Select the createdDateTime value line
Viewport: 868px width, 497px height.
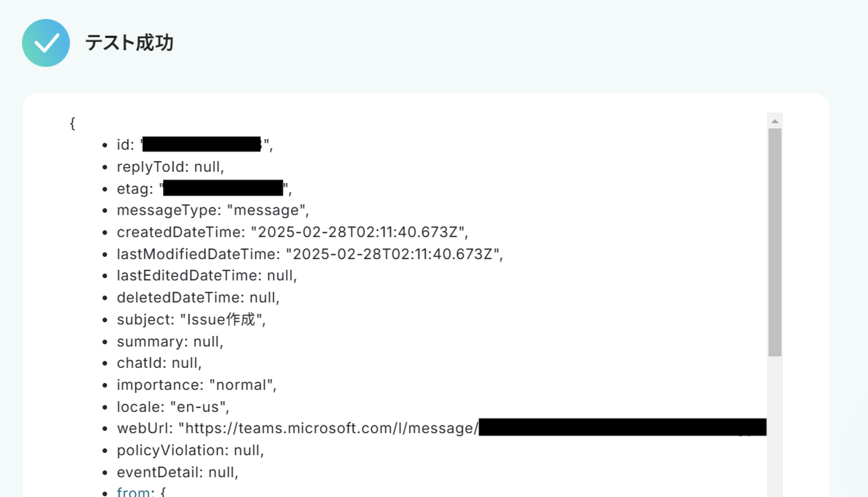[x=292, y=232]
